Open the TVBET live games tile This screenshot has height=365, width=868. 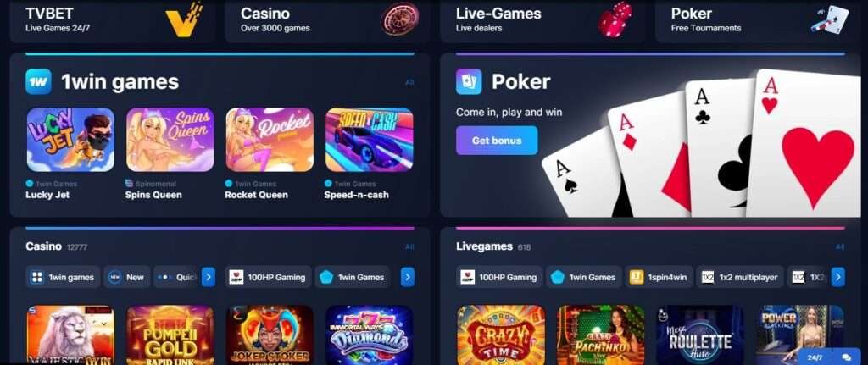pos(113,21)
